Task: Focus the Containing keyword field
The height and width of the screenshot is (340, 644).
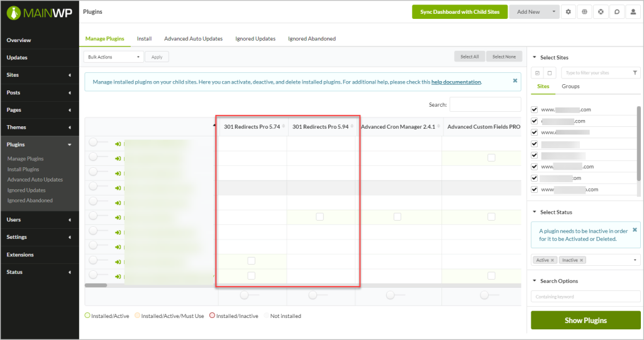Action: coord(586,297)
